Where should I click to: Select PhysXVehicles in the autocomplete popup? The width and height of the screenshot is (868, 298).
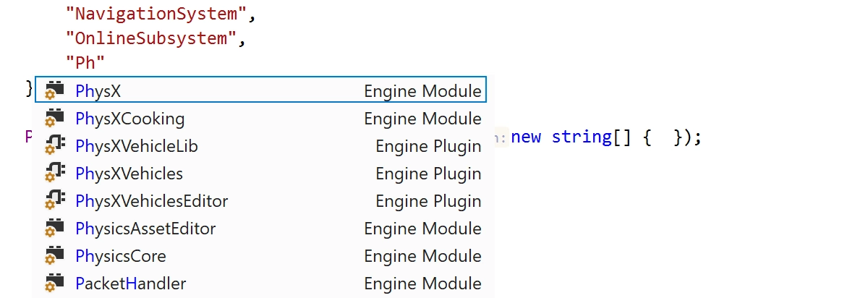point(260,173)
